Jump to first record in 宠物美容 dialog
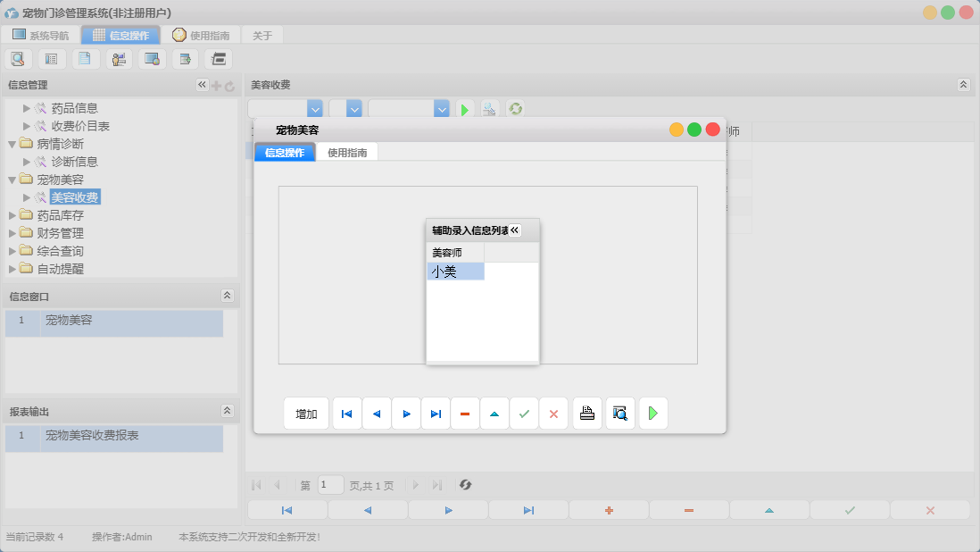Image resolution: width=980 pixels, height=552 pixels. pyautogui.click(x=347, y=414)
